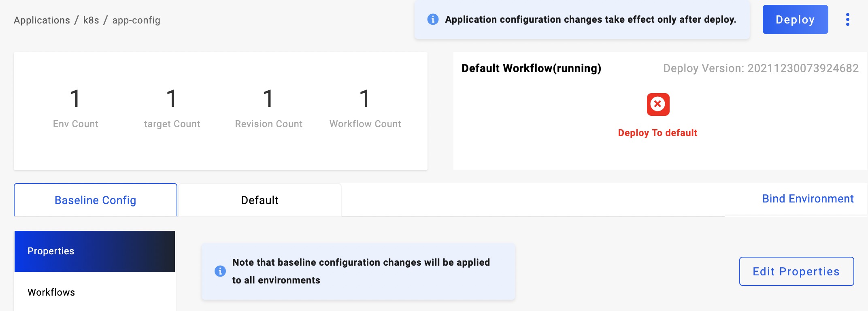
Task: Click the Deploy To default step label
Action: coord(657,133)
